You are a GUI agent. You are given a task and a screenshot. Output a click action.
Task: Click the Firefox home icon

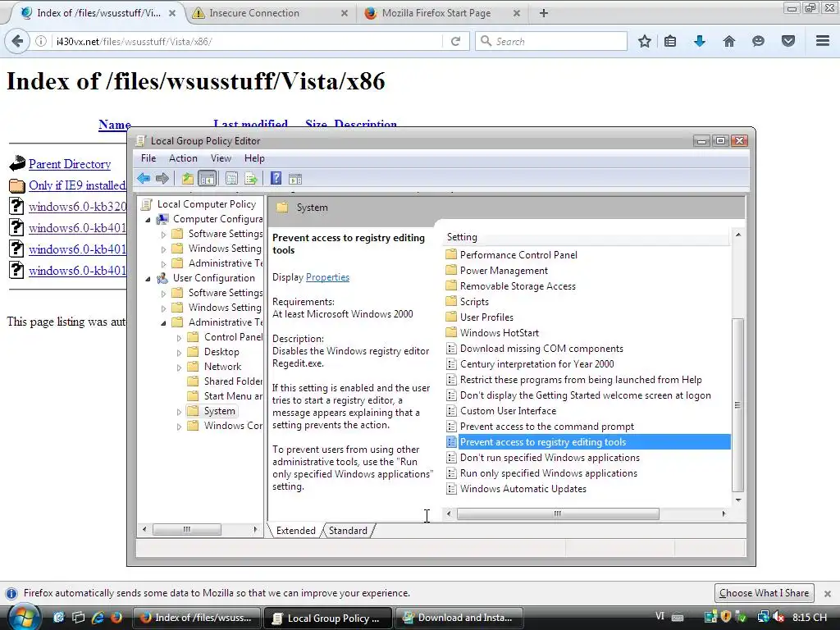(x=729, y=41)
